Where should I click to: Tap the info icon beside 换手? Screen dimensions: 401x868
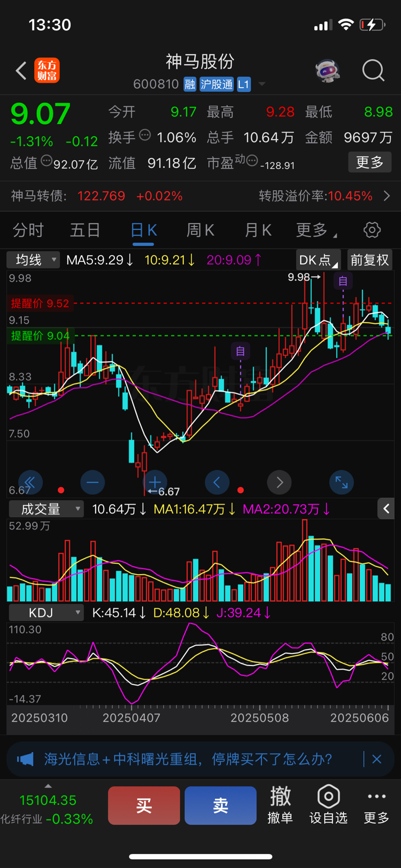click(145, 135)
